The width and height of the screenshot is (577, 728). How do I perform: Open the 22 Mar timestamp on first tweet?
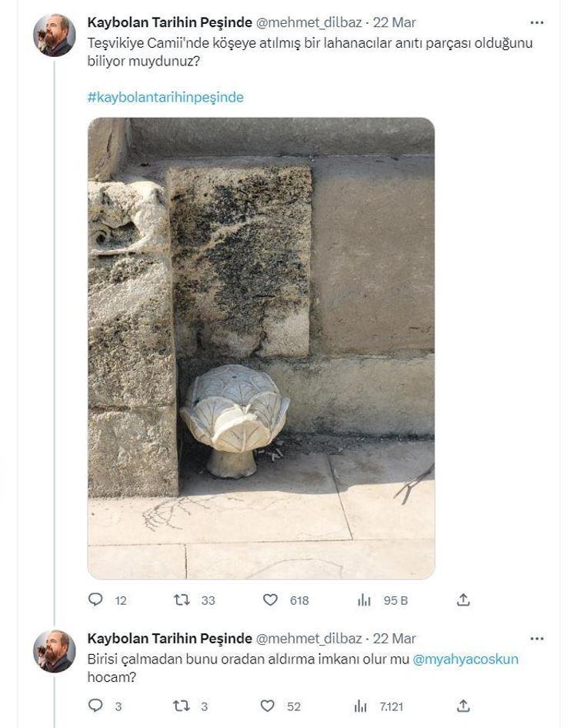pyautogui.click(x=395, y=23)
